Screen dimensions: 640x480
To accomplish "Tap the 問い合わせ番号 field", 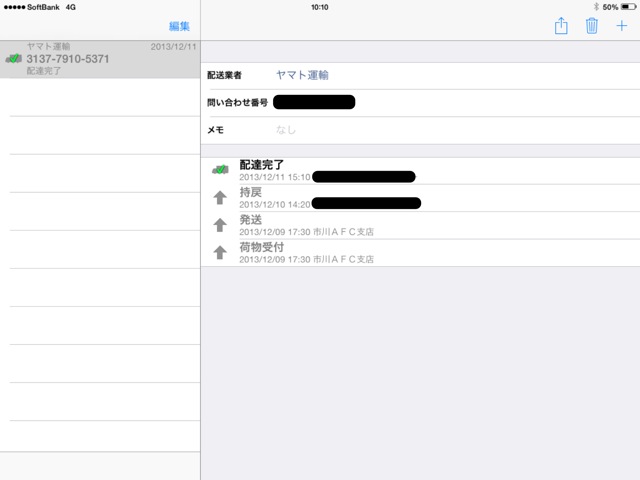I will click(420, 102).
